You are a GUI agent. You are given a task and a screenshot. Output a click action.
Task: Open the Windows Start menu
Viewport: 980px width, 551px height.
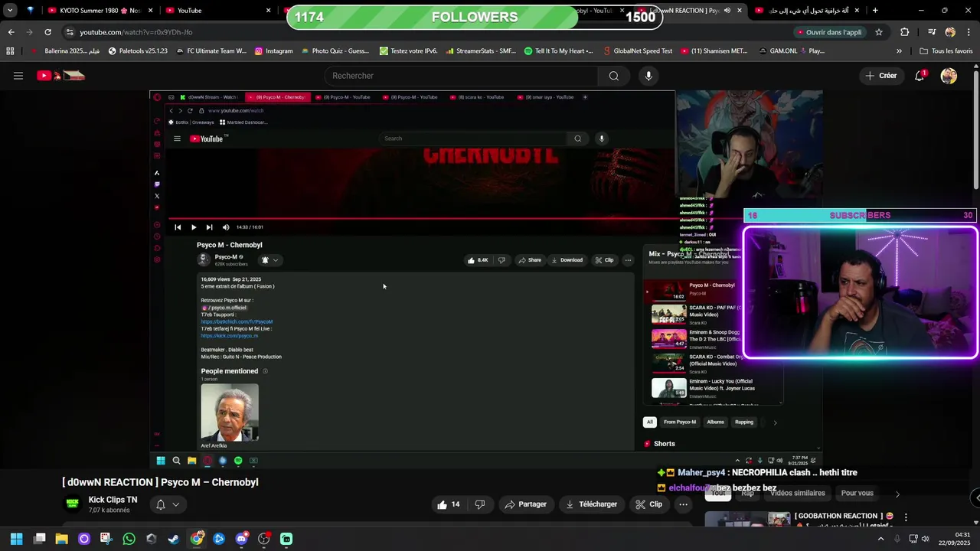(16, 539)
